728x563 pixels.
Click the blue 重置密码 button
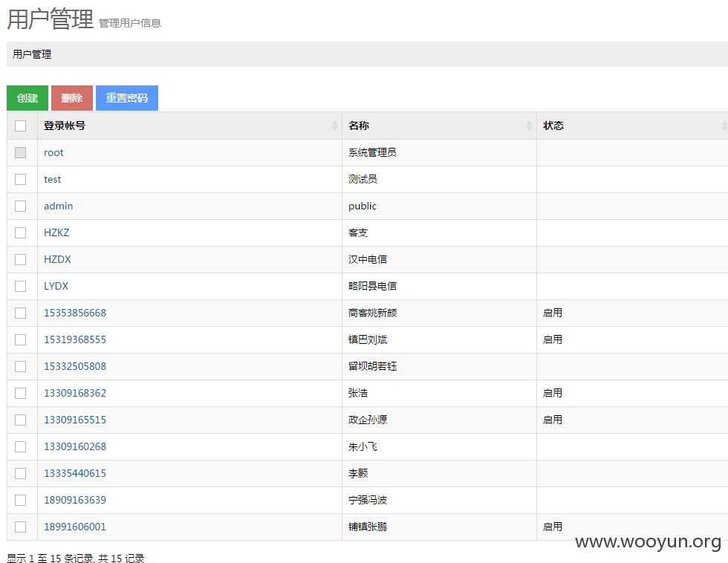point(127,98)
